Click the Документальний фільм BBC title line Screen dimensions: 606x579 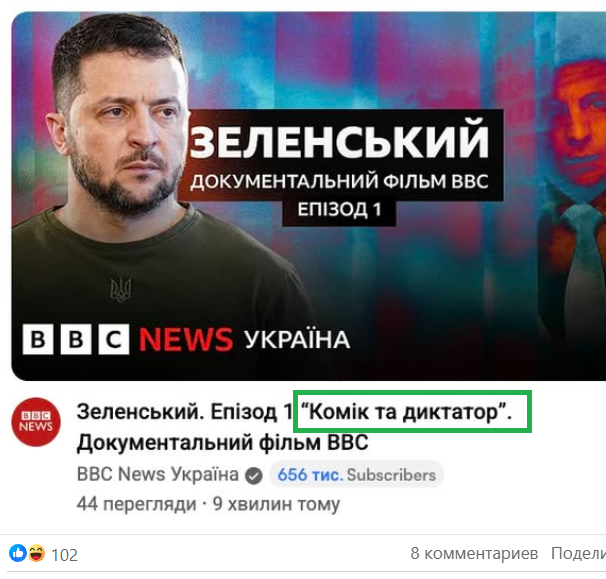222,442
